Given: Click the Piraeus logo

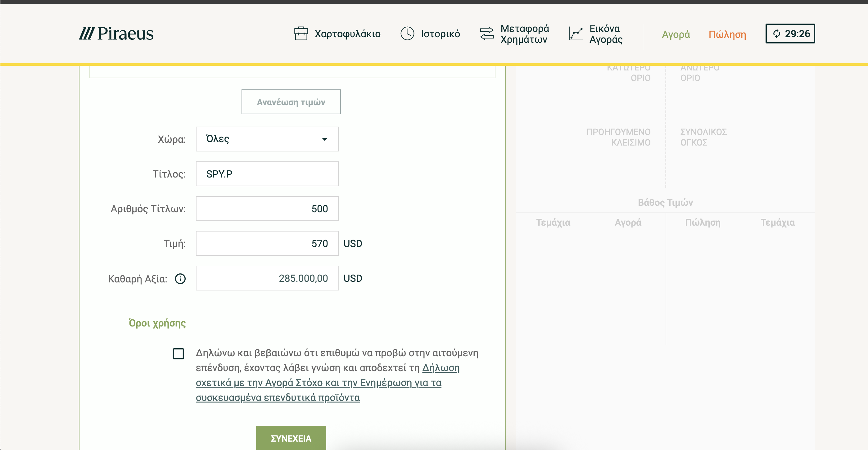Looking at the screenshot, I should tap(116, 34).
